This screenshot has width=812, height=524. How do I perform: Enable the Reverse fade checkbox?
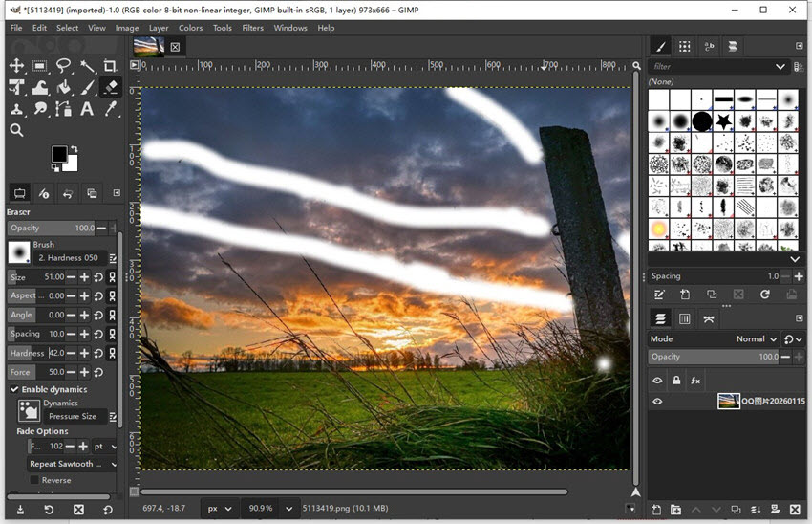[34, 480]
